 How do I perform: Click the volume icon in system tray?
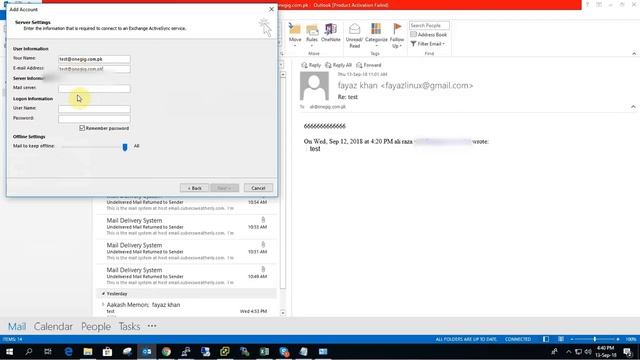588,351
